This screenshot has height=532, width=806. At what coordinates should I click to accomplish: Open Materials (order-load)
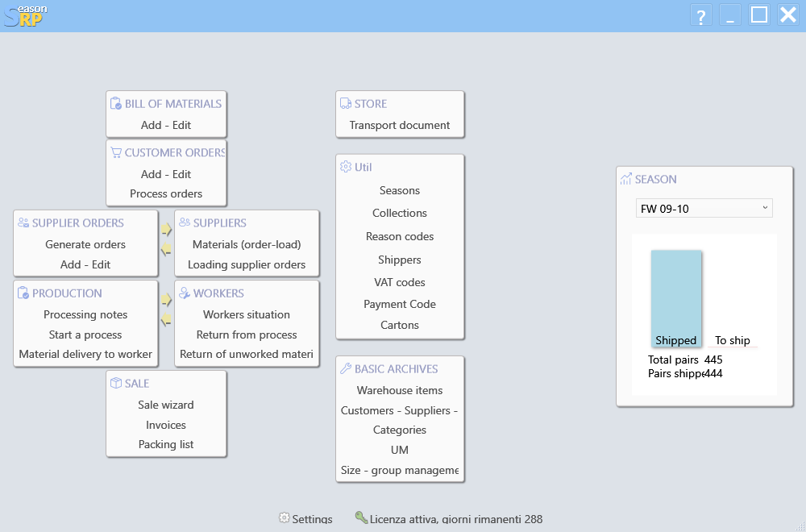[247, 245]
